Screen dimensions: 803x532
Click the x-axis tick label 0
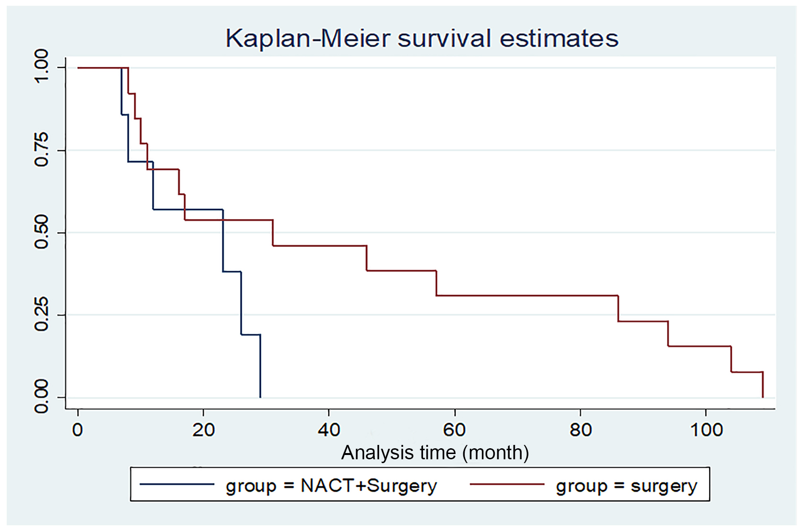point(78,430)
